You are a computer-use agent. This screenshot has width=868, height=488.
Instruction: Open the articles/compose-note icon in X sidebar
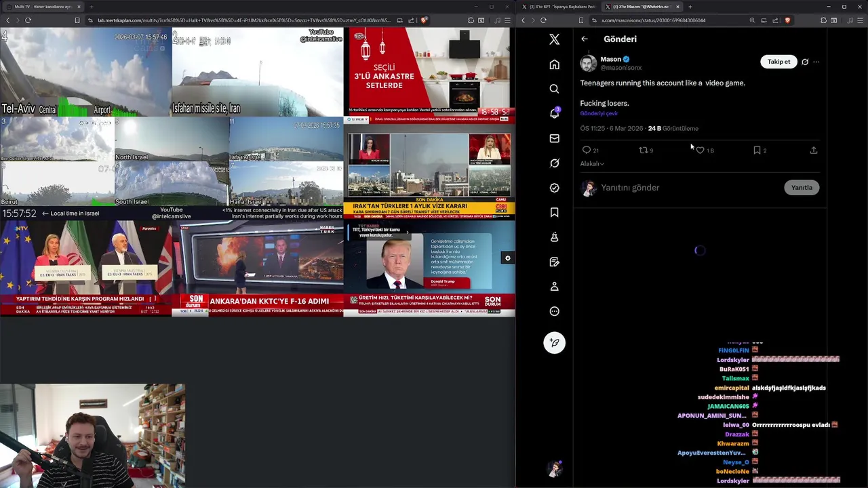pyautogui.click(x=554, y=262)
